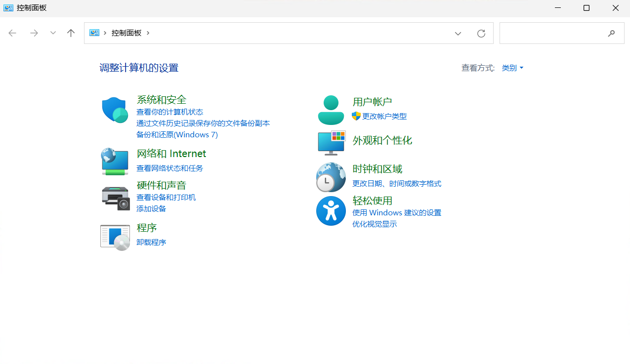Click the refresh button in address bar

pyautogui.click(x=481, y=33)
